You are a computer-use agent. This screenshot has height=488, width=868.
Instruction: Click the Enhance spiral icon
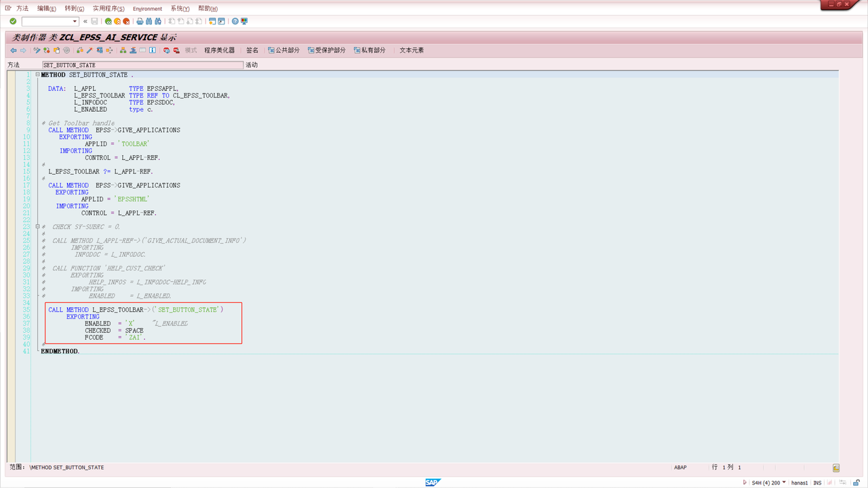[x=66, y=50]
